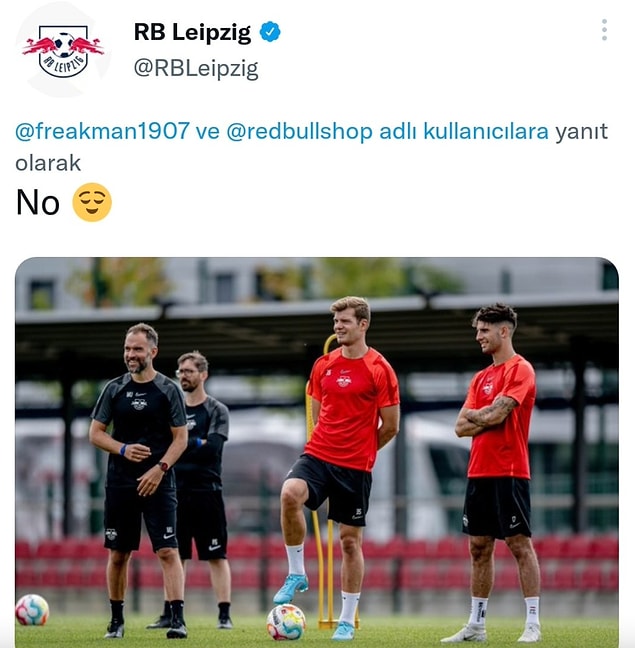The height and width of the screenshot is (648, 635).
Task: Click the "adlı kullanıcılara" link text
Action: pos(464,131)
